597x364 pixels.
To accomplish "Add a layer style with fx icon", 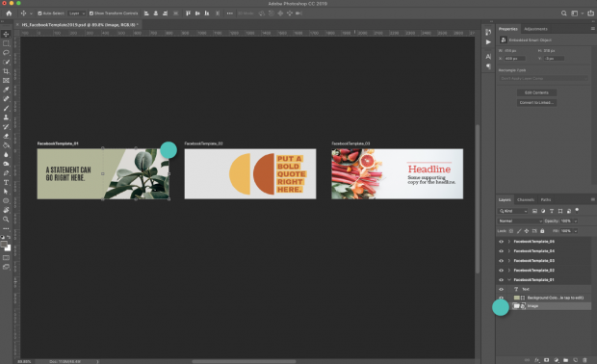I will coord(537,360).
